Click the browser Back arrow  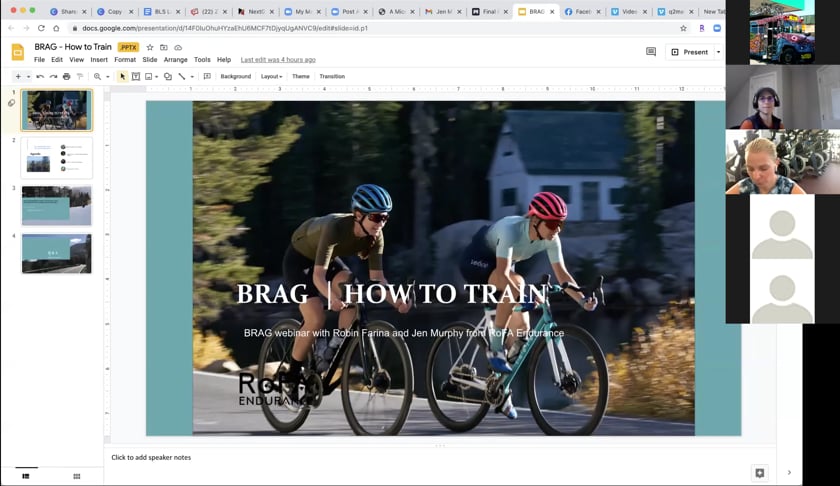(11, 28)
